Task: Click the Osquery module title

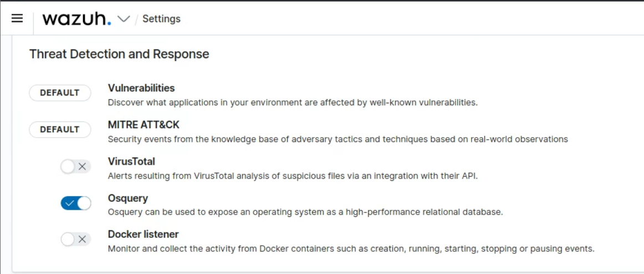Action: point(127,198)
